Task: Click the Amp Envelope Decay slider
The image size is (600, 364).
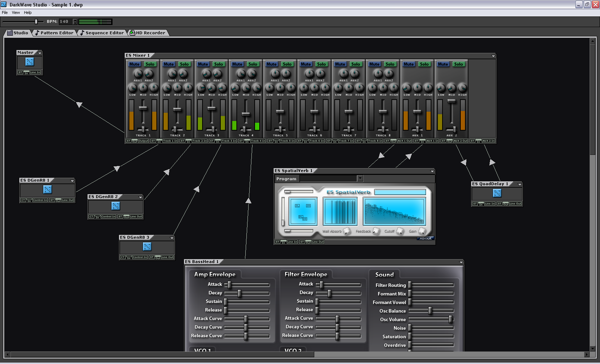Action: click(239, 293)
